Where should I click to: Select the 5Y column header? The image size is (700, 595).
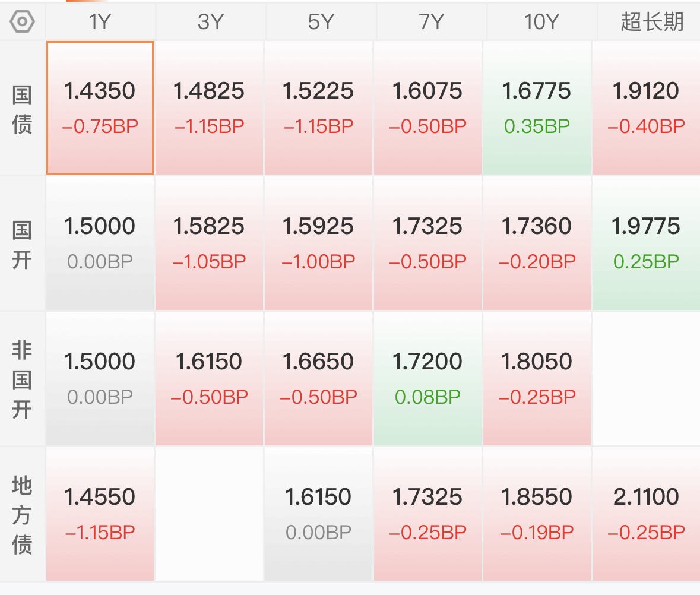pyautogui.click(x=321, y=21)
